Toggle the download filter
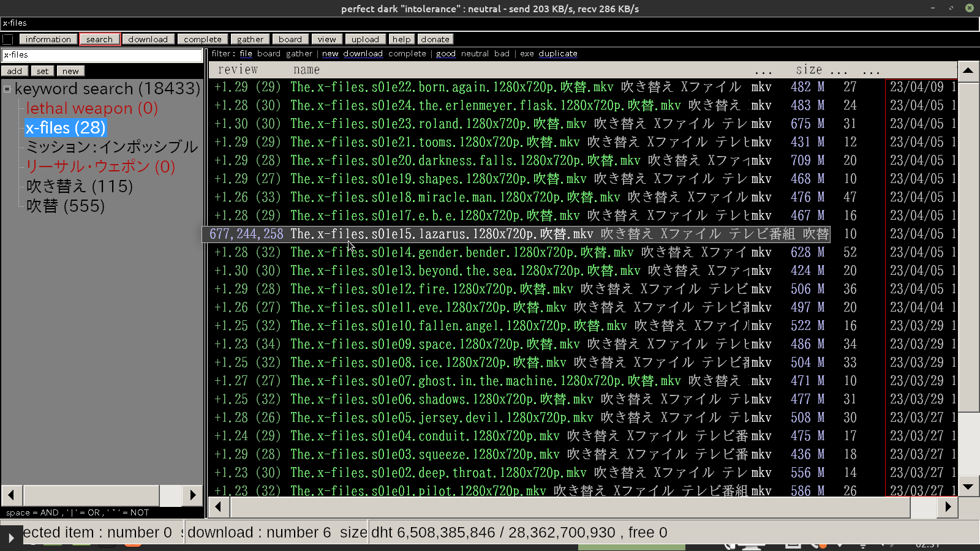The image size is (980, 551). pos(363,54)
